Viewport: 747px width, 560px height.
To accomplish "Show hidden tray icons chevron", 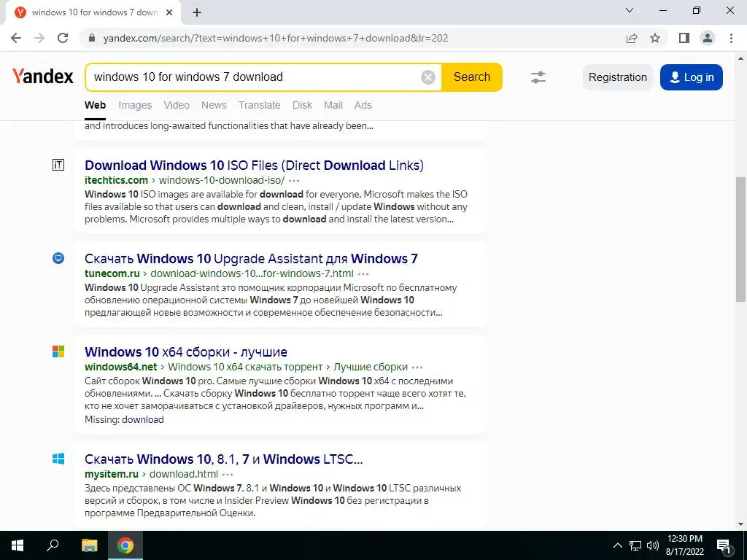I will [617, 545].
